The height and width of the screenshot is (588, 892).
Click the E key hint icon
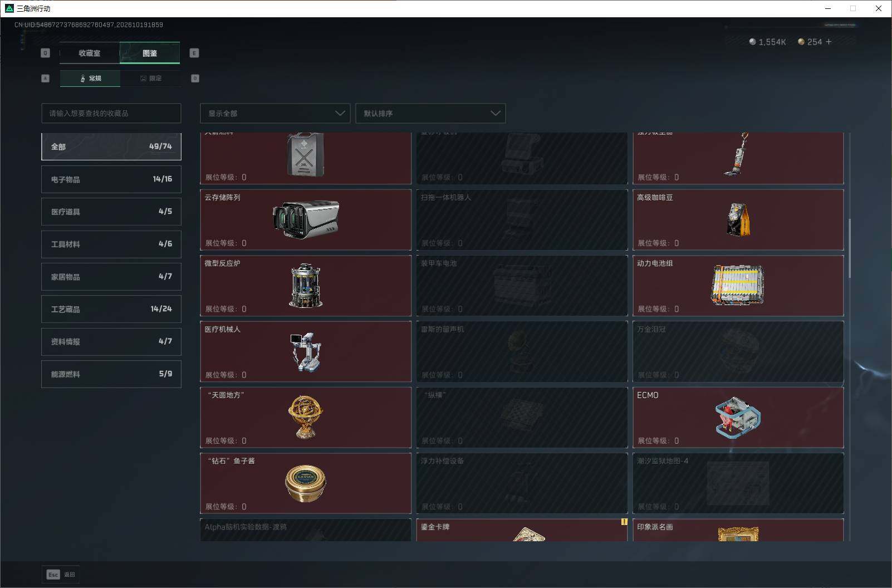194,53
